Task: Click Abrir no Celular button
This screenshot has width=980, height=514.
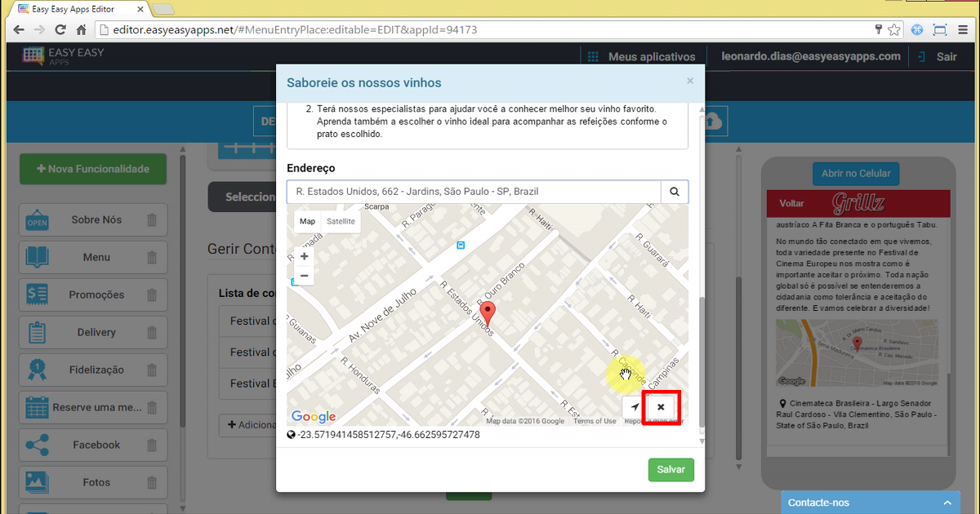Action: [x=855, y=174]
